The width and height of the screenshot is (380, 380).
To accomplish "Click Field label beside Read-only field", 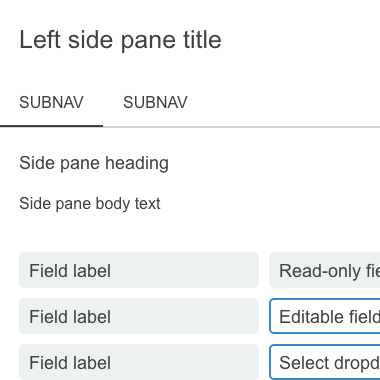I will click(139, 270).
